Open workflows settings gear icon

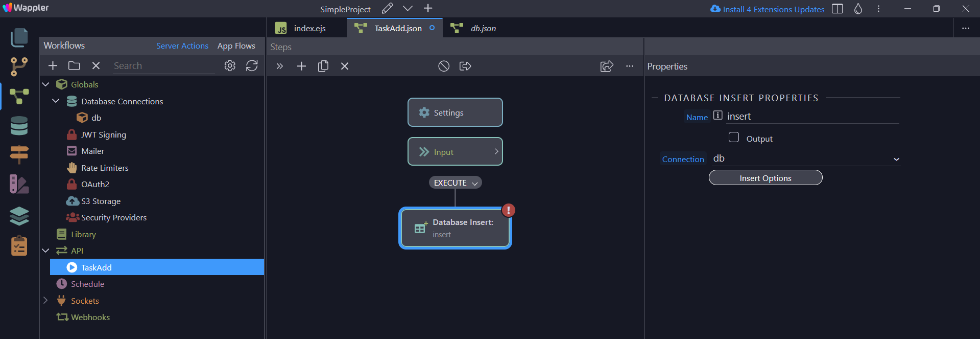click(x=230, y=66)
